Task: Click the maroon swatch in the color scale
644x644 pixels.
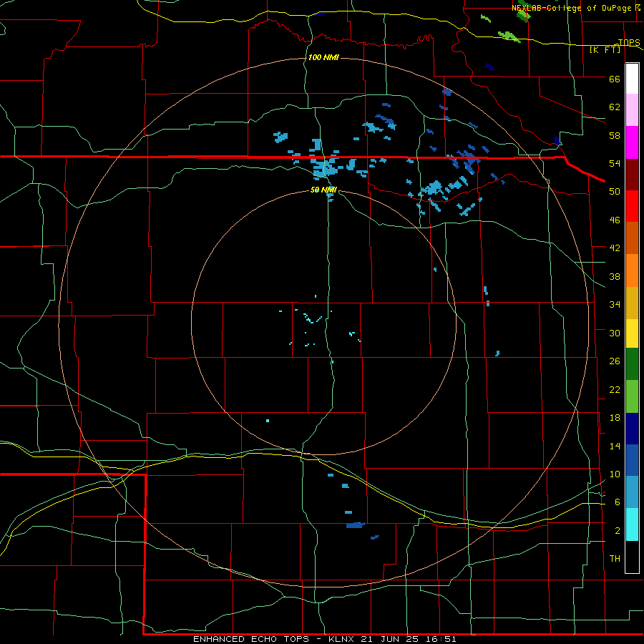Action: click(x=632, y=175)
